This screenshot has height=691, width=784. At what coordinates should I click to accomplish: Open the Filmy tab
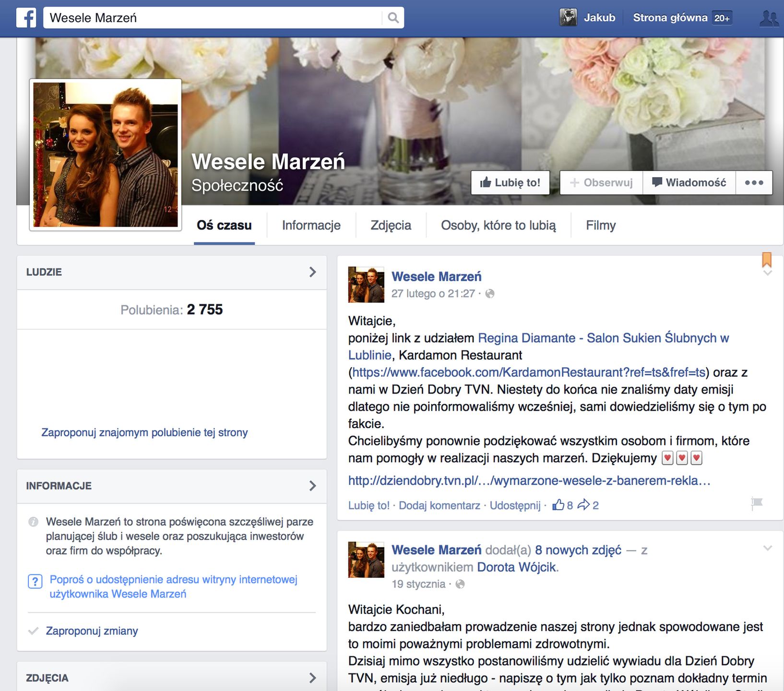click(x=601, y=226)
